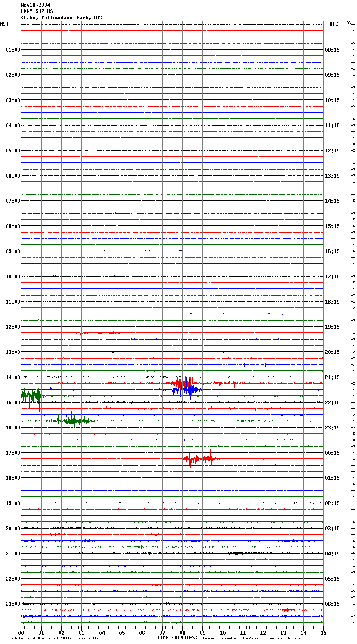Screen dimensions: 357x644
Task: Click the "12" minute axis tick label
Action: pos(263,633)
